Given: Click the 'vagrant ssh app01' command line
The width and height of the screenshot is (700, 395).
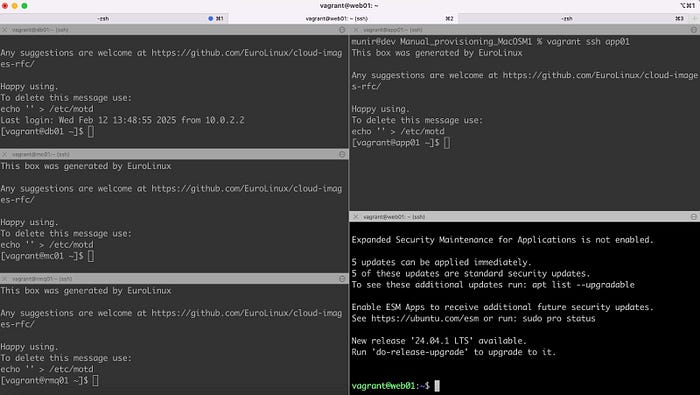Looking at the screenshot, I should [490, 42].
